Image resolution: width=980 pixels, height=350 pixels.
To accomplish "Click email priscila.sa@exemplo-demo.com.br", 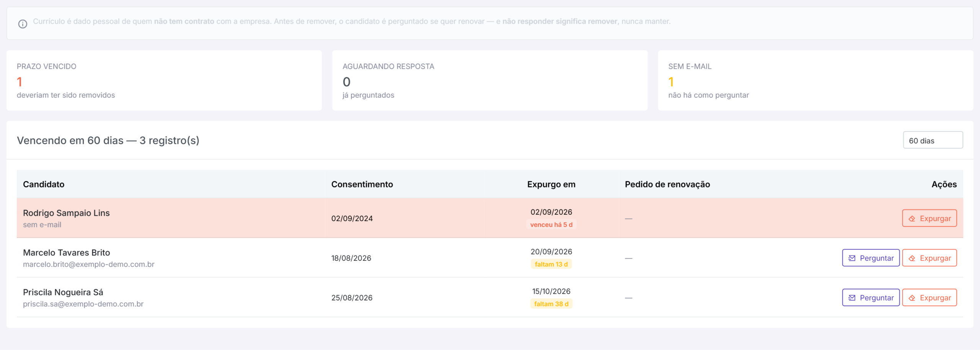I will [83, 304].
